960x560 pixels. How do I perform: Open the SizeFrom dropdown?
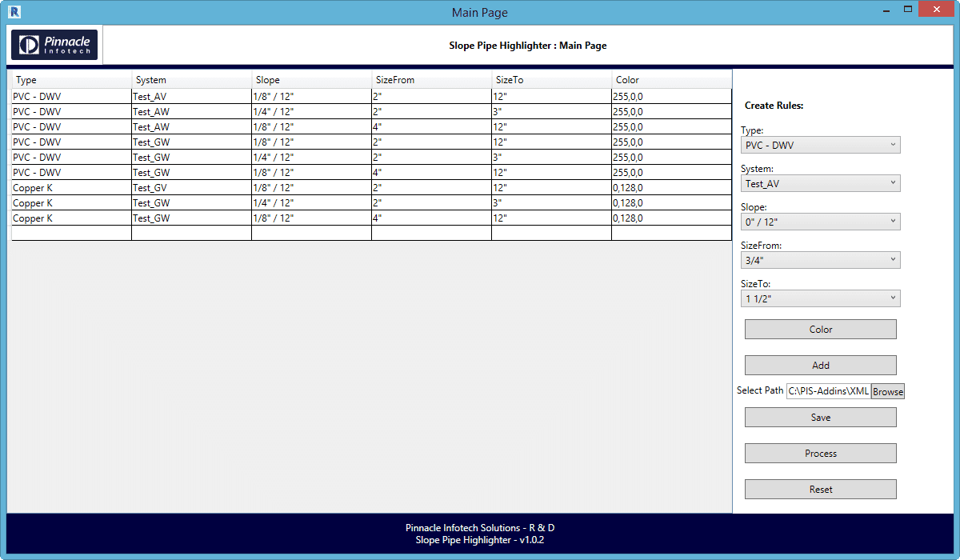(820, 260)
